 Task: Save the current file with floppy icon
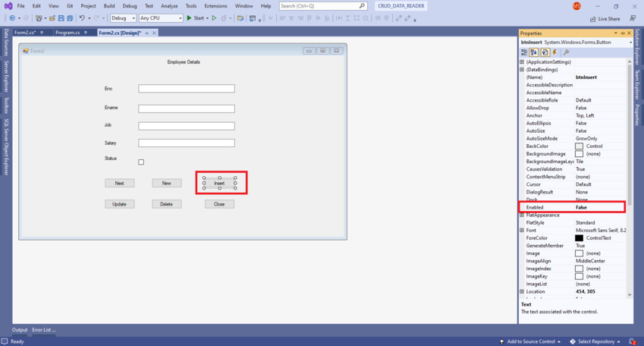click(x=61, y=18)
